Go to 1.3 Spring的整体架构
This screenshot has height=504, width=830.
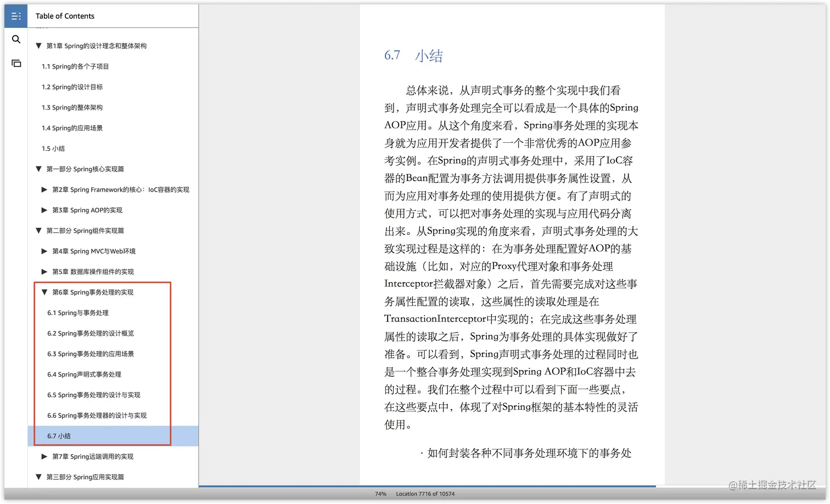click(x=72, y=108)
